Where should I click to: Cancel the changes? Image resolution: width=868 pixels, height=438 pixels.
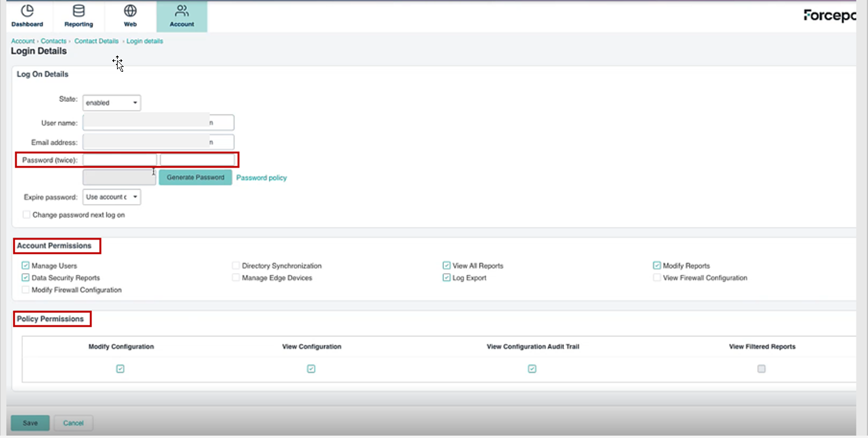(73, 423)
